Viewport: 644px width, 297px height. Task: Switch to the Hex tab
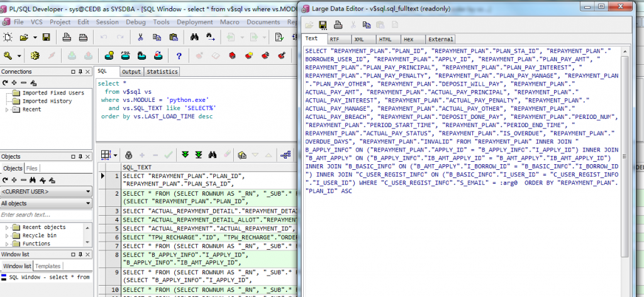point(409,39)
